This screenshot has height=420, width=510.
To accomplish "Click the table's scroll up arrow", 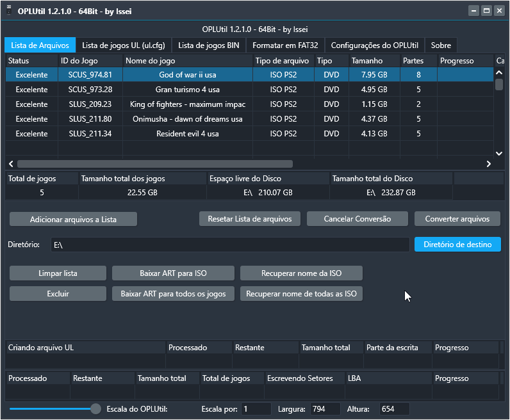I will pyautogui.click(x=499, y=72).
